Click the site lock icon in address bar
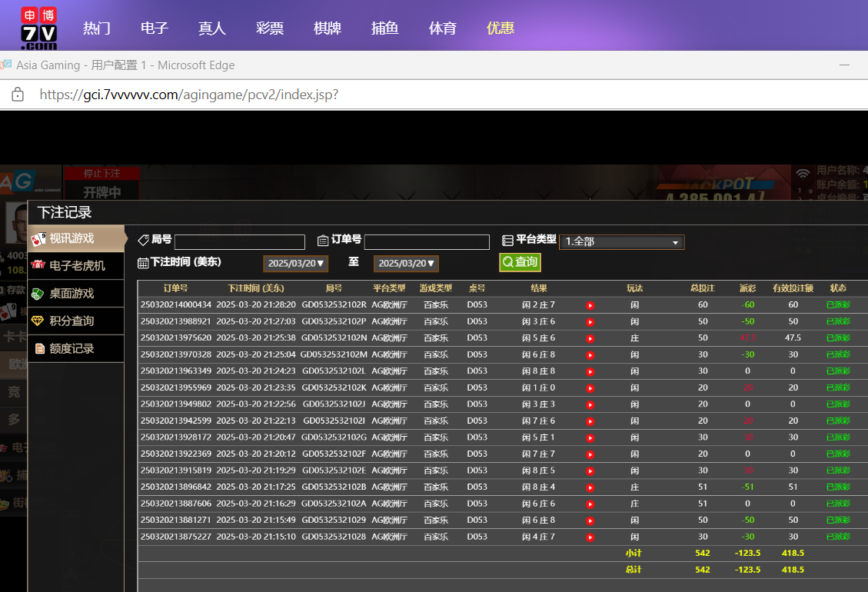This screenshot has height=592, width=868. [18, 95]
